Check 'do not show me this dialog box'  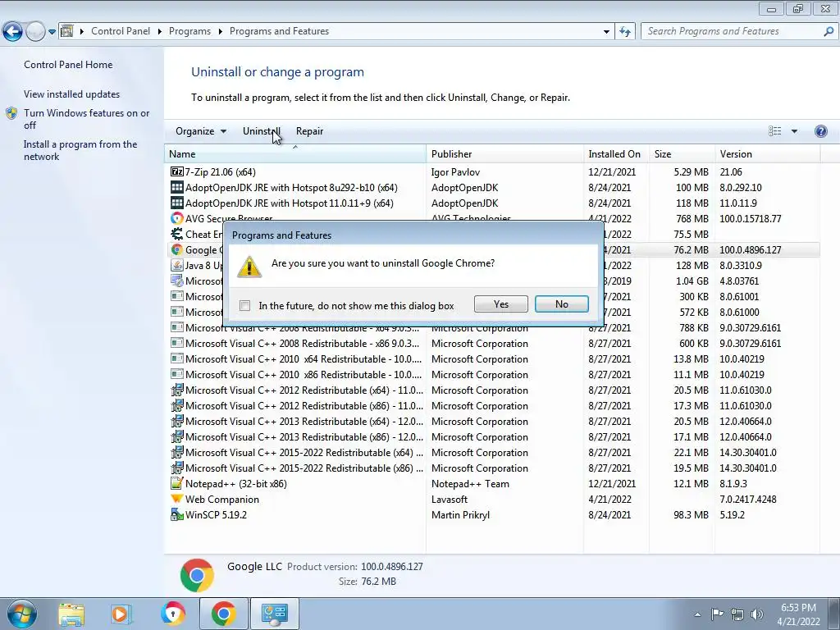tap(244, 305)
